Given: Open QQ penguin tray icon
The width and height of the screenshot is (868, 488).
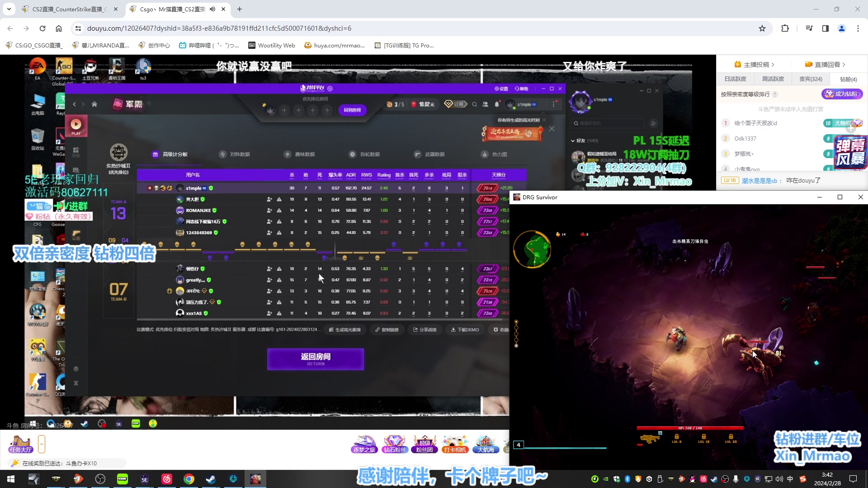Looking at the screenshot, I should pos(692,479).
